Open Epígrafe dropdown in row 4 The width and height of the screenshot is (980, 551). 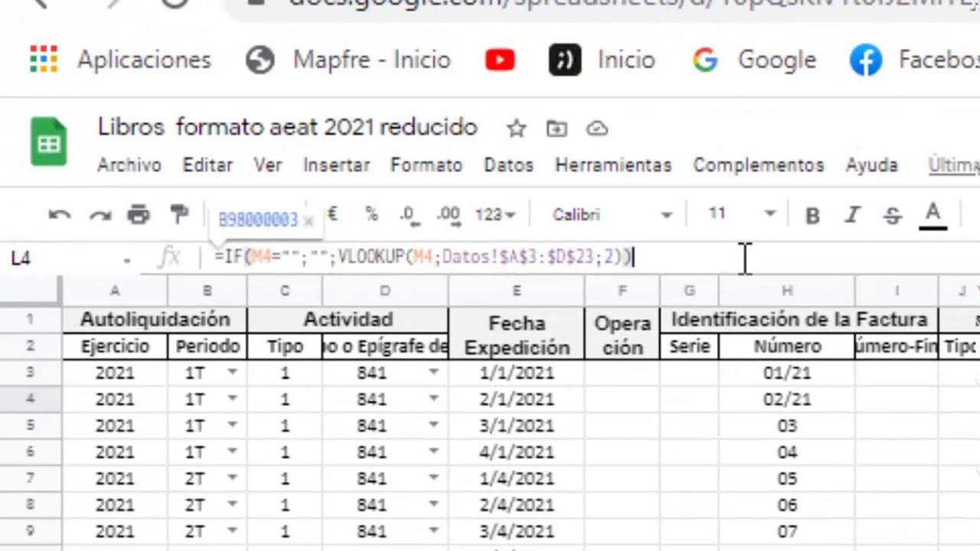[434, 399]
